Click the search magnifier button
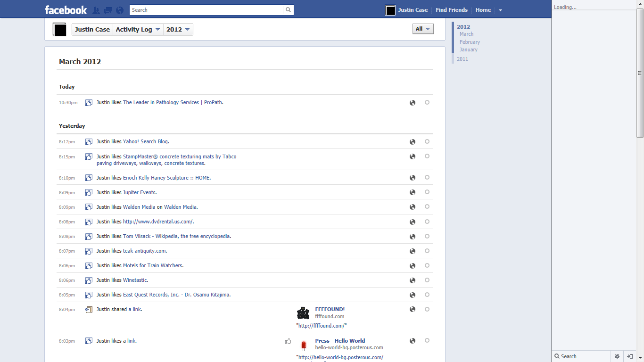Screen dimensions: 644x362 tap(288, 10)
